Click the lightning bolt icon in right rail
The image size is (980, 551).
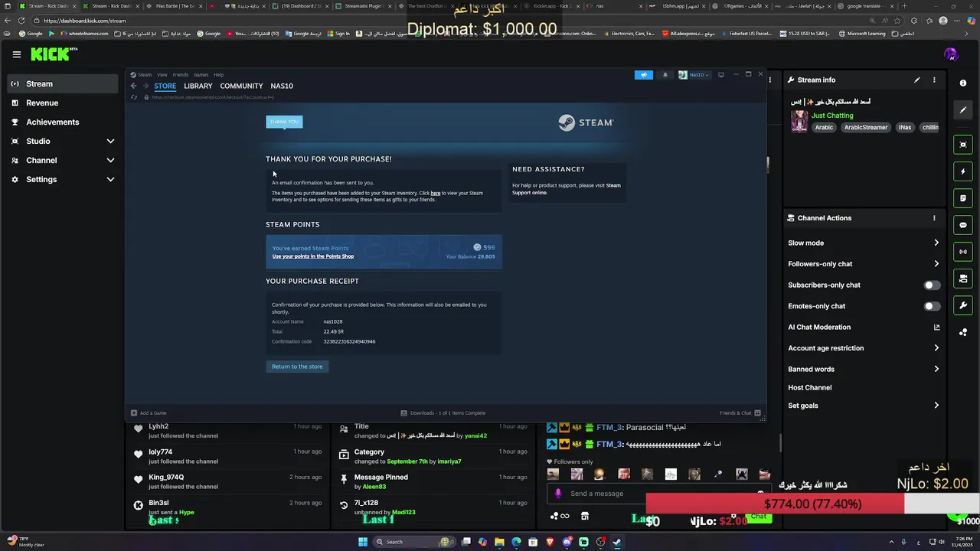click(963, 171)
